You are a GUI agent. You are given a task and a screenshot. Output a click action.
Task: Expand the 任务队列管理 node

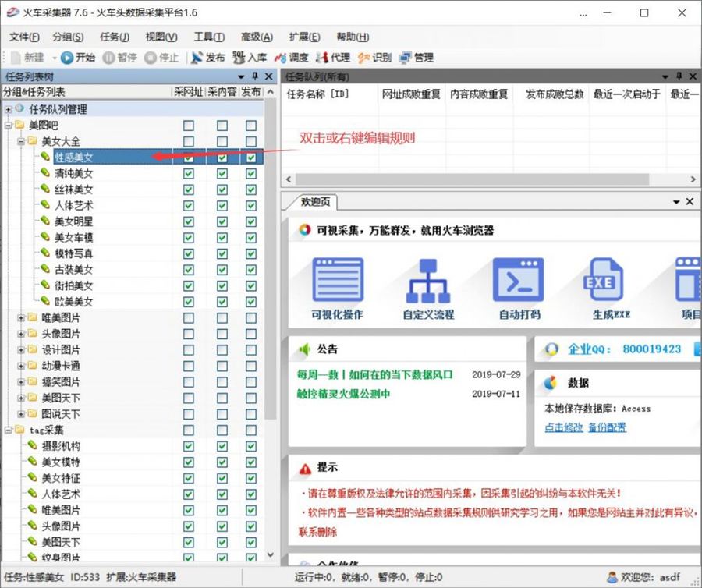pyautogui.click(x=9, y=110)
